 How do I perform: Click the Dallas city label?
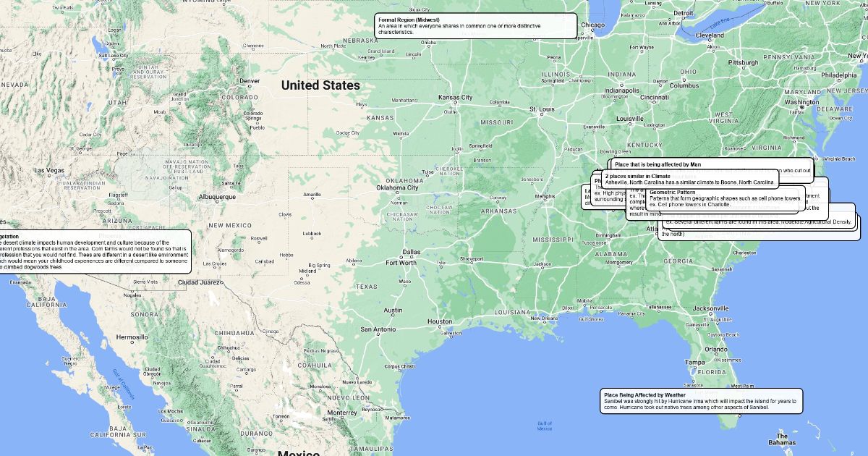click(411, 252)
